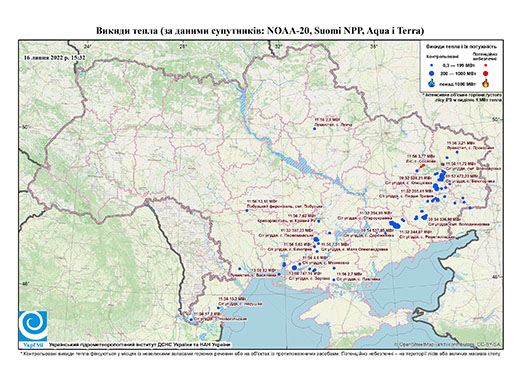Click the red hotspot markers under 3,77 МВт

(422, 166)
